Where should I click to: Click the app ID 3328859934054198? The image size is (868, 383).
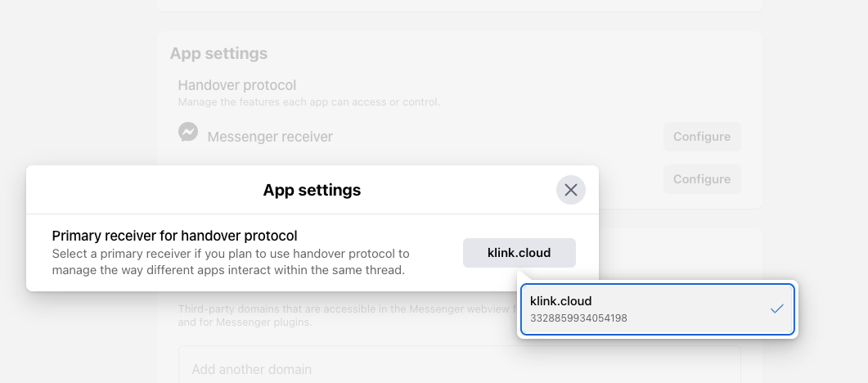point(578,318)
